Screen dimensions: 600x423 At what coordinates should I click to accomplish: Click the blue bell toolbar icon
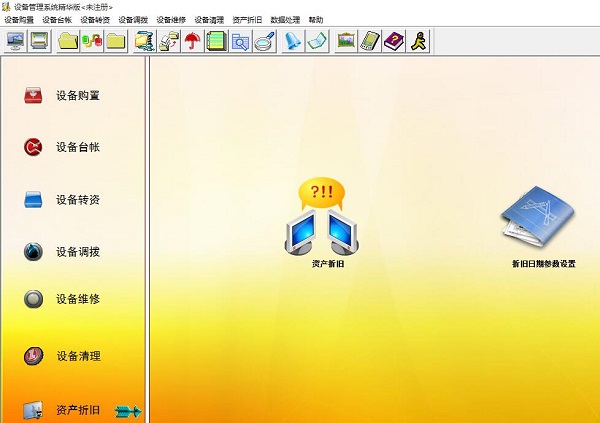pyautogui.click(x=293, y=41)
